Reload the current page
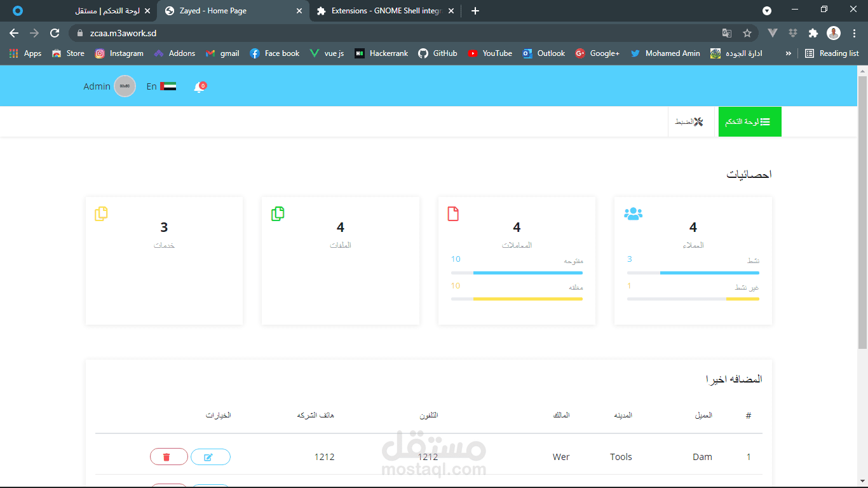This screenshot has width=868, height=488. click(x=55, y=33)
